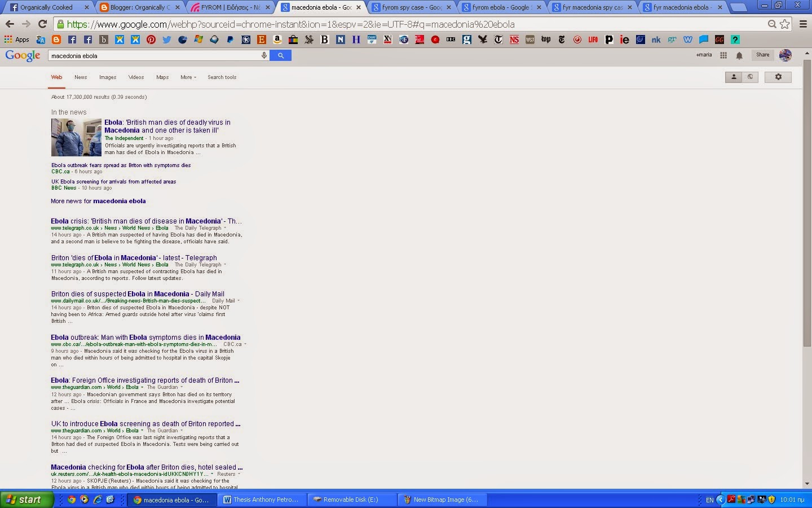The width and height of the screenshot is (812, 508).
Task: Open the Google apps grid
Action: 723,55
